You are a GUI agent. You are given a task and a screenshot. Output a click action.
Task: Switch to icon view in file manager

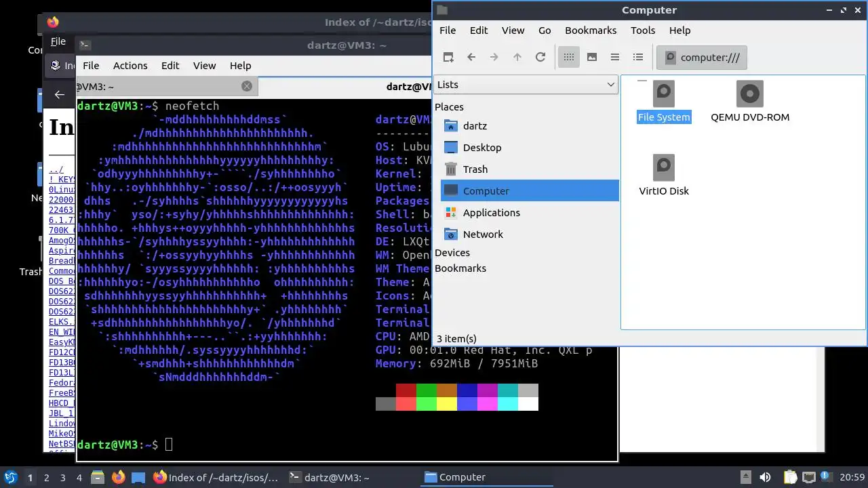point(569,57)
